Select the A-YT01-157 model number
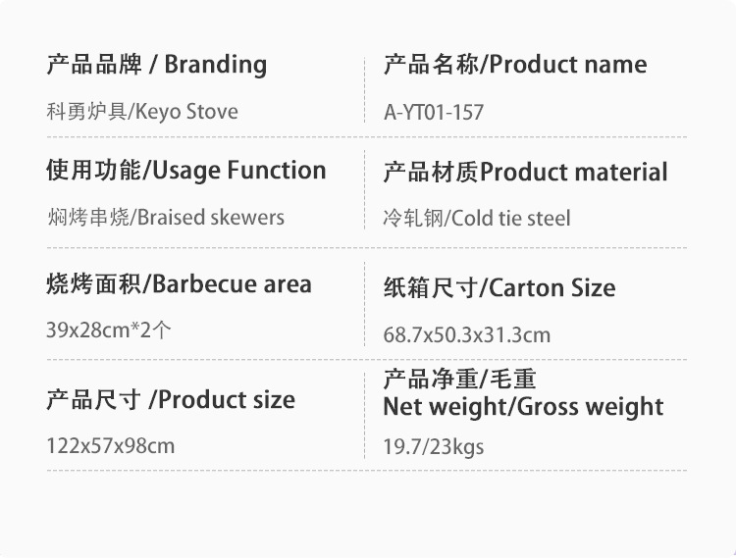The width and height of the screenshot is (736, 560). coord(434,112)
